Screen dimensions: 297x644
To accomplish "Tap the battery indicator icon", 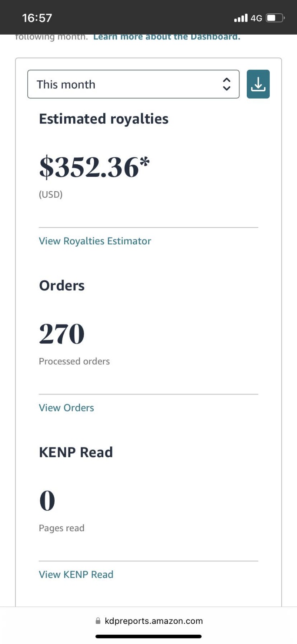I will pos(275,18).
